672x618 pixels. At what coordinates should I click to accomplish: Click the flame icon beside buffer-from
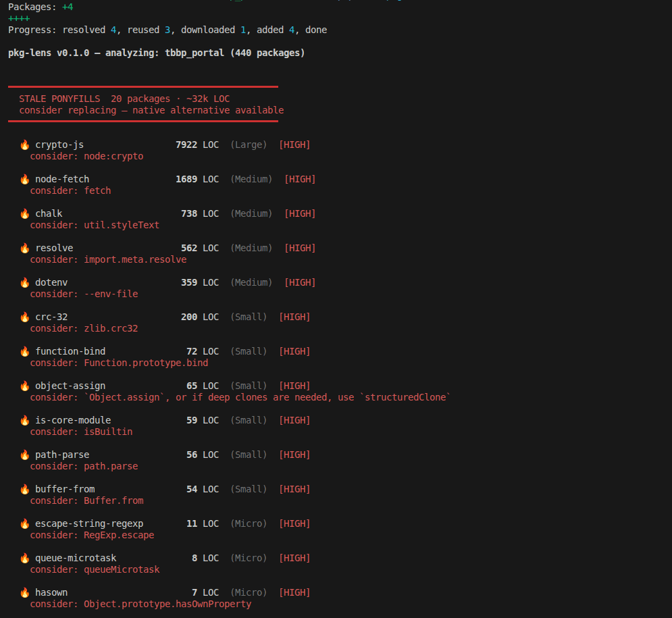25,489
